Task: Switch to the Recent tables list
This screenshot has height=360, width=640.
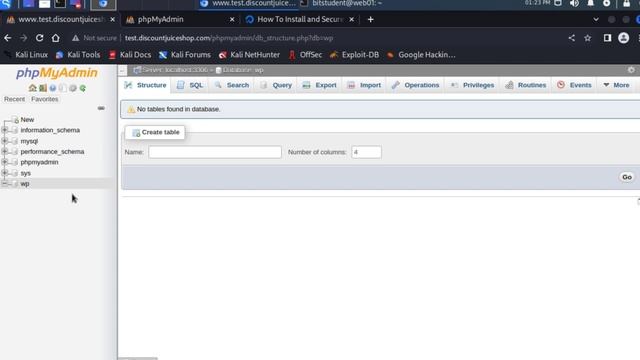Action: point(14,99)
